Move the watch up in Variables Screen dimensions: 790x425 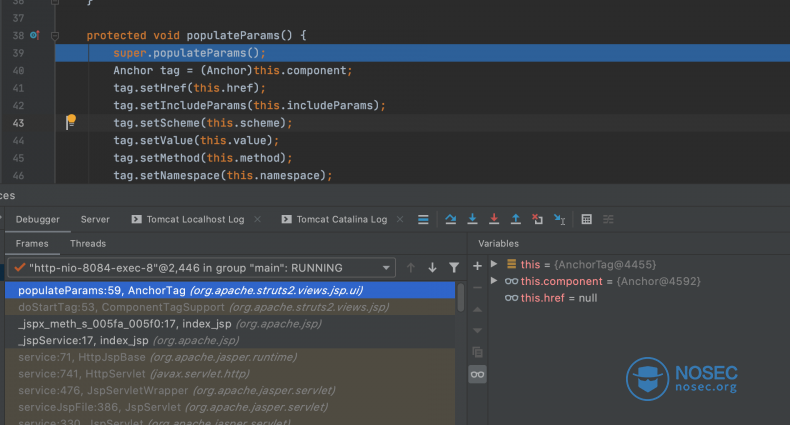[x=477, y=309]
